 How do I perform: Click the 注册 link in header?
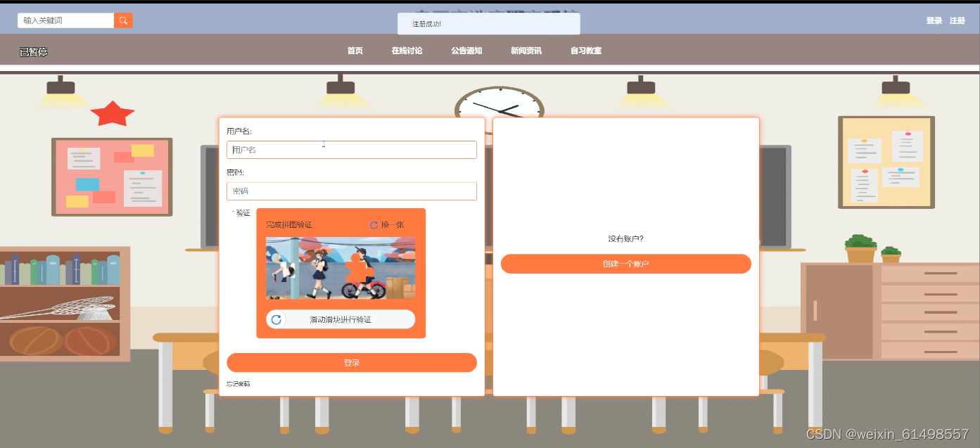coord(957,20)
